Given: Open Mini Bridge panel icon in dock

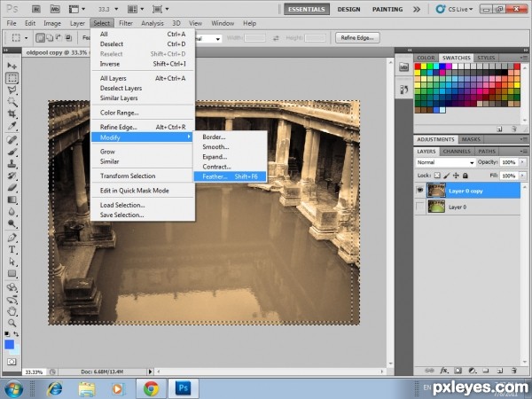Looking at the screenshot, I should click(x=403, y=66).
